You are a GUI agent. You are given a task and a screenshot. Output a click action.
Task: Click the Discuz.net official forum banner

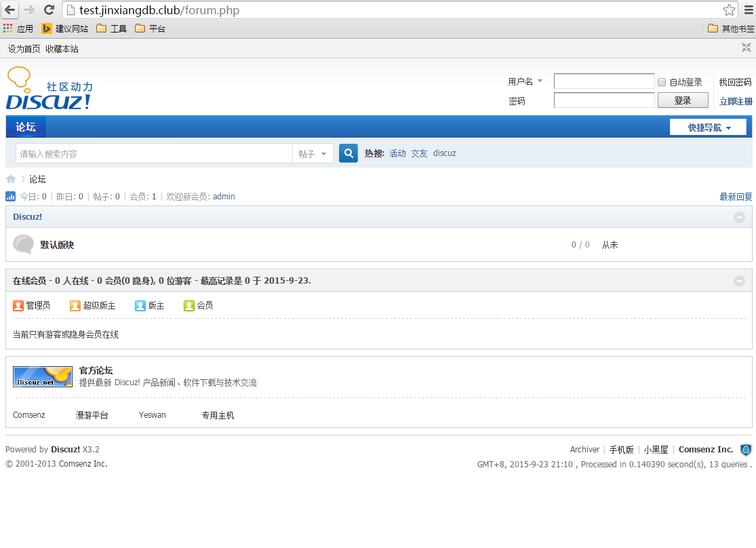43,377
